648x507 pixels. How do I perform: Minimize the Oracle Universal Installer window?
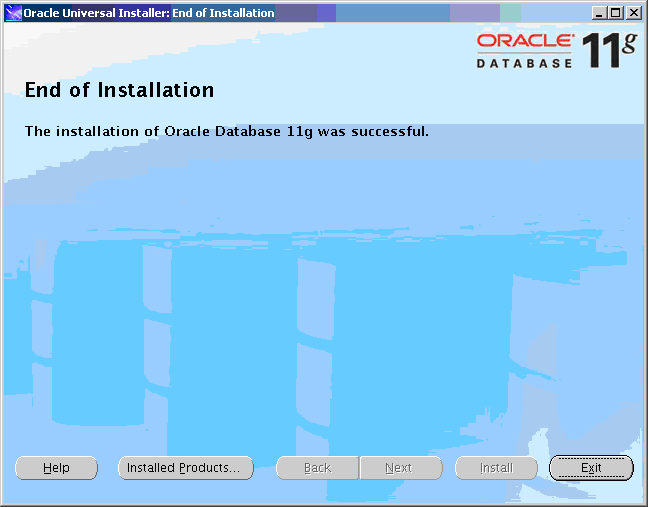599,13
